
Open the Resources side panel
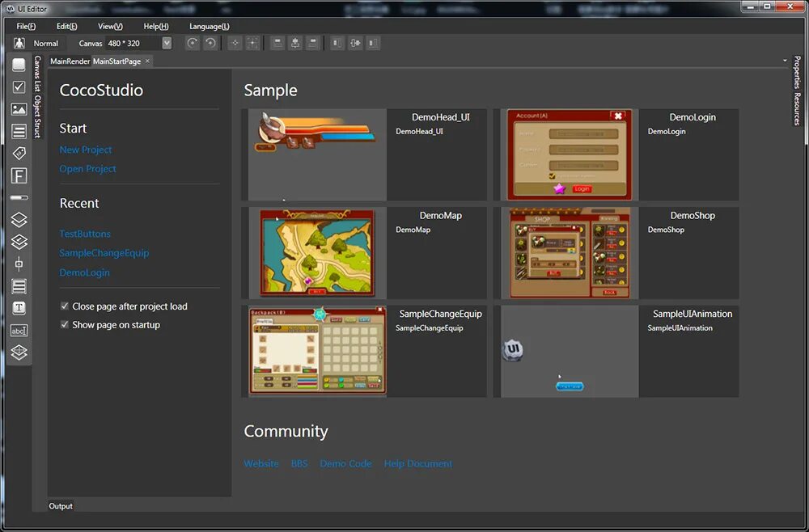coord(797,109)
